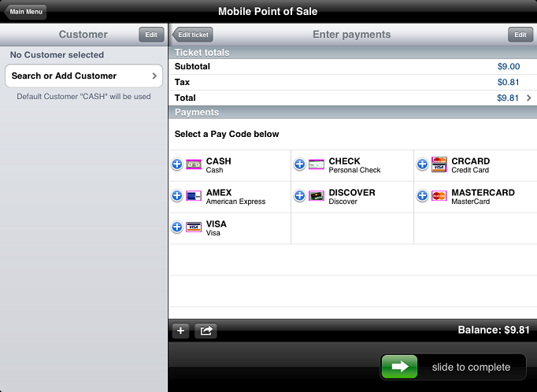The width and height of the screenshot is (537, 392).
Task: Go back to Main Menu
Action: [26, 12]
